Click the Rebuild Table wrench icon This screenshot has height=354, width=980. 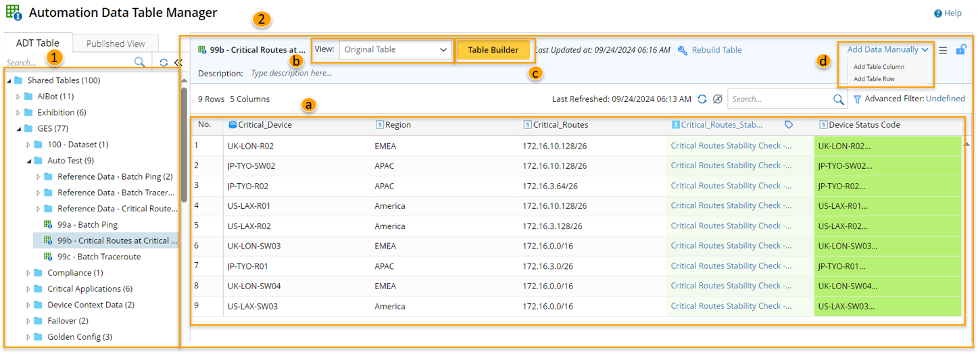[683, 50]
